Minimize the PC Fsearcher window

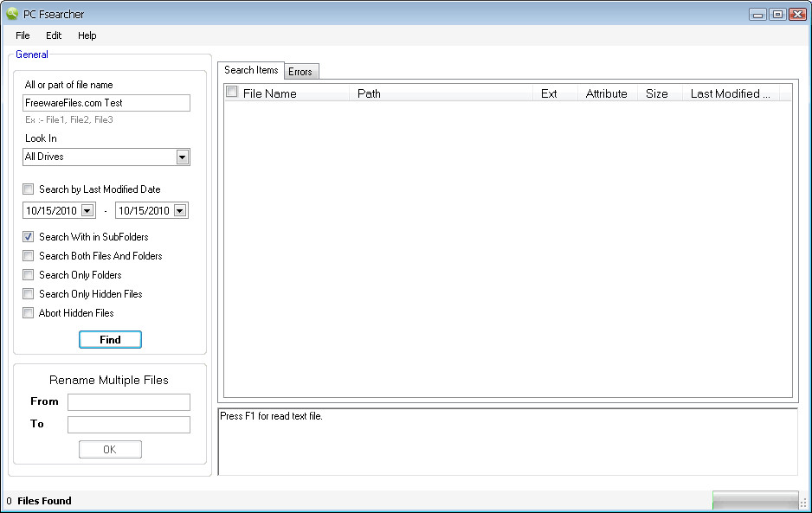[757, 15]
